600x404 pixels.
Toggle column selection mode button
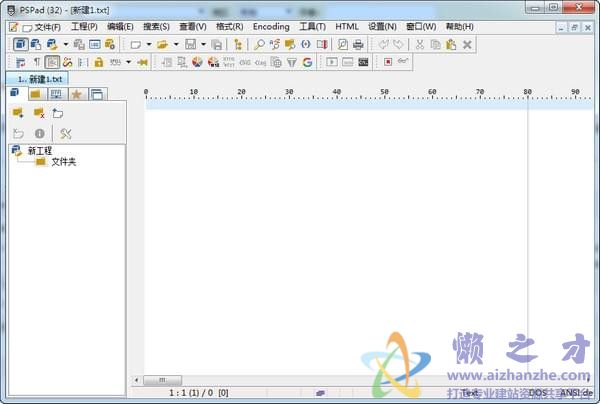coord(83,62)
